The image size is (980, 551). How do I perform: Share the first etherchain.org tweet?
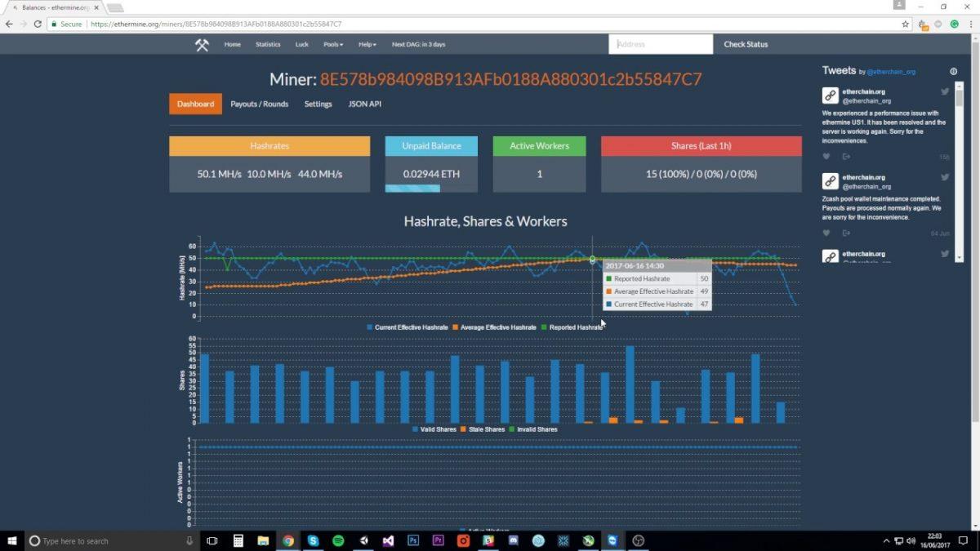846,157
